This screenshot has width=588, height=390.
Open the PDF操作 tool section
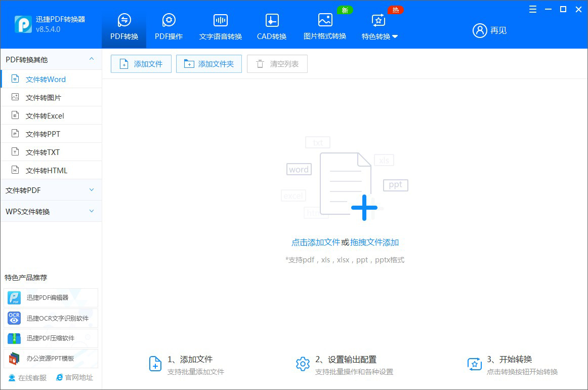pyautogui.click(x=169, y=26)
